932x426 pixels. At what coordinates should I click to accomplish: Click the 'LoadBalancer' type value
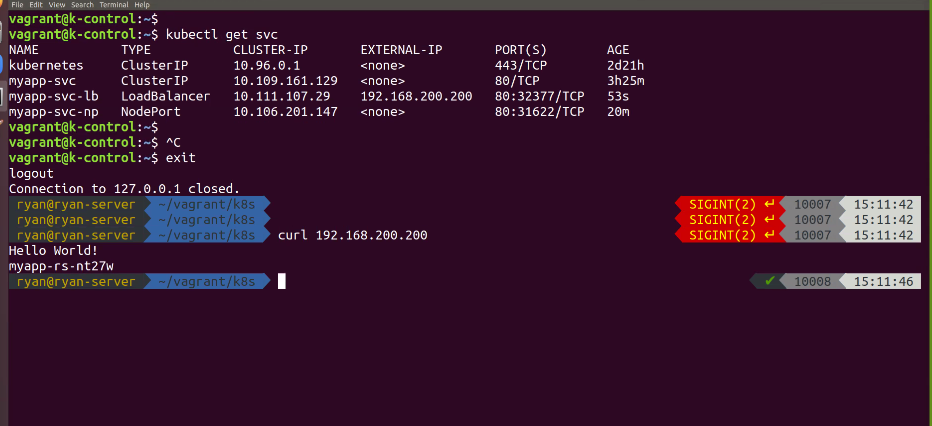pyautogui.click(x=166, y=96)
